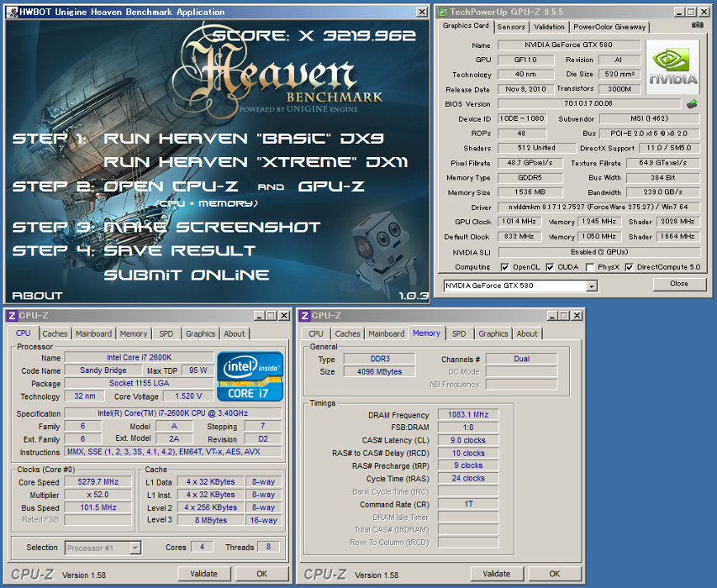Click GPU-Z link in step 2

(x=331, y=186)
